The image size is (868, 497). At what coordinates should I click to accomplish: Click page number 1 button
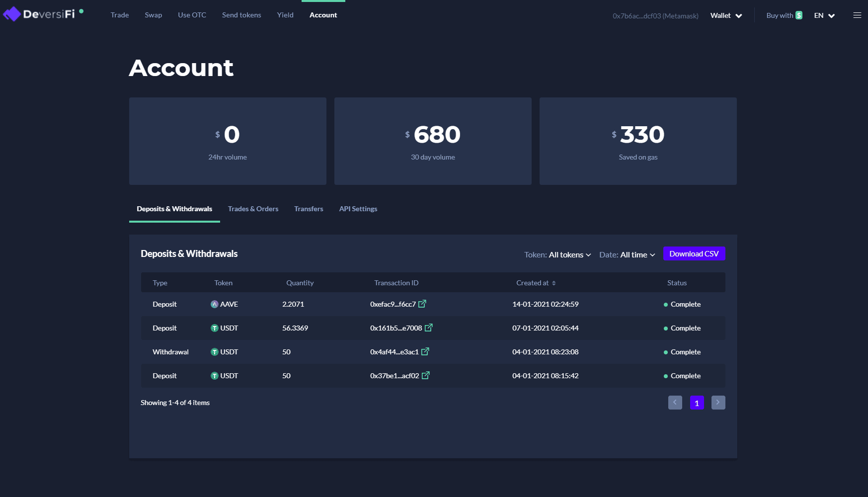point(697,403)
